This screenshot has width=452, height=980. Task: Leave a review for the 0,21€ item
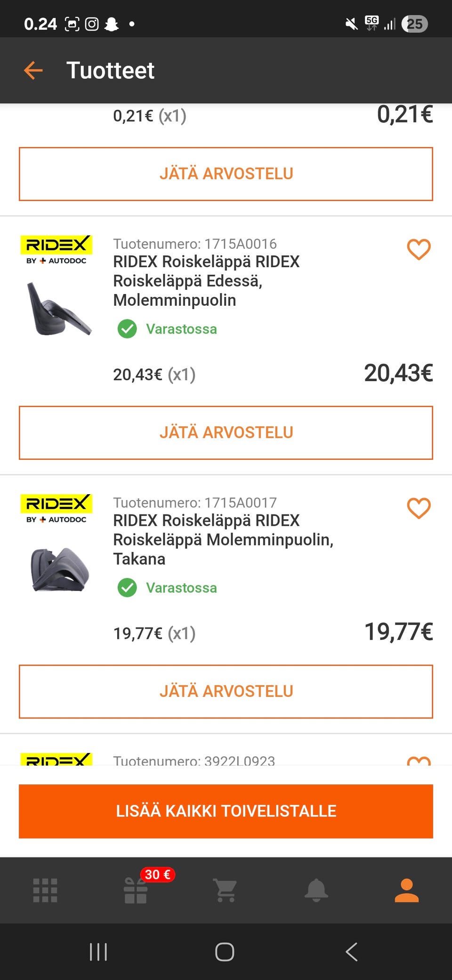tap(226, 174)
